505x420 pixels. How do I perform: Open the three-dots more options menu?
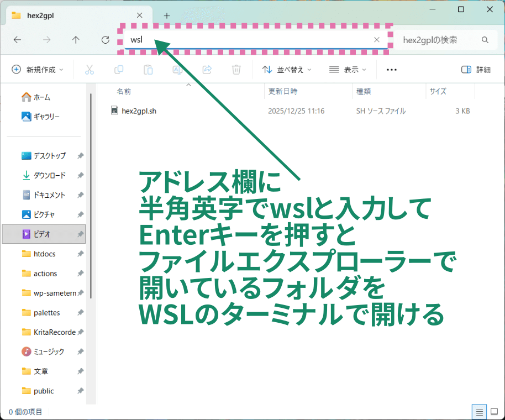[392, 70]
